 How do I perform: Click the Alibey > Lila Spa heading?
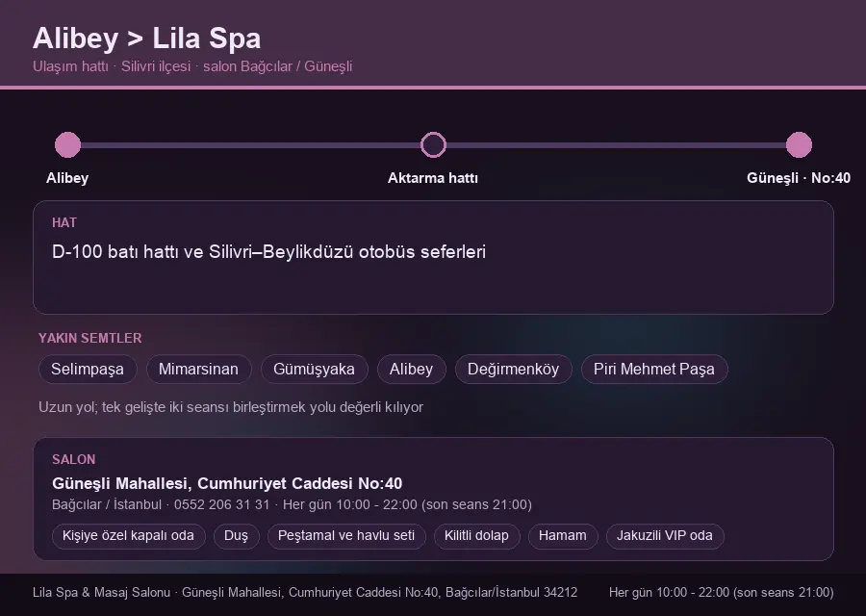[x=147, y=38]
